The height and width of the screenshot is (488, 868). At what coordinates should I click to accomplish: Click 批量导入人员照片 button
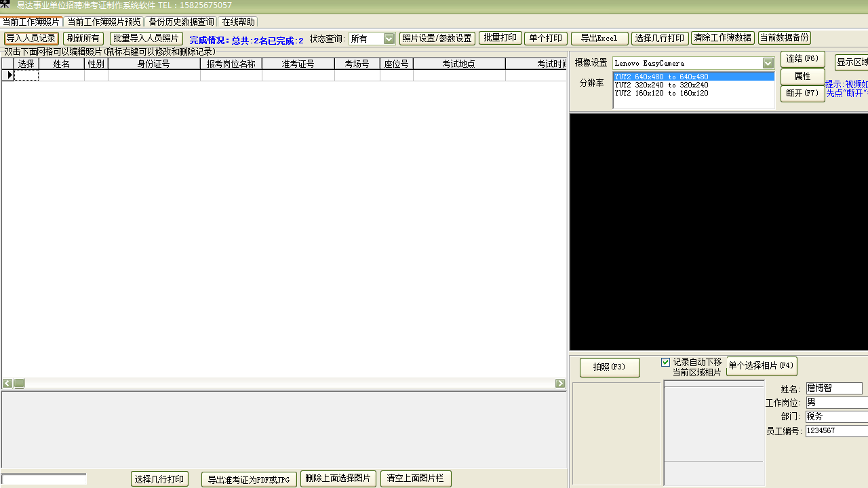146,39
